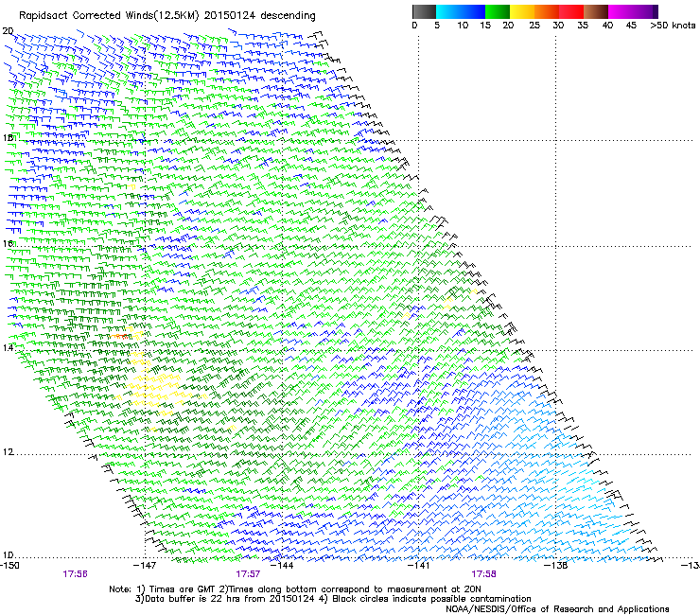Click the latitude label '14'

[x=8, y=347]
